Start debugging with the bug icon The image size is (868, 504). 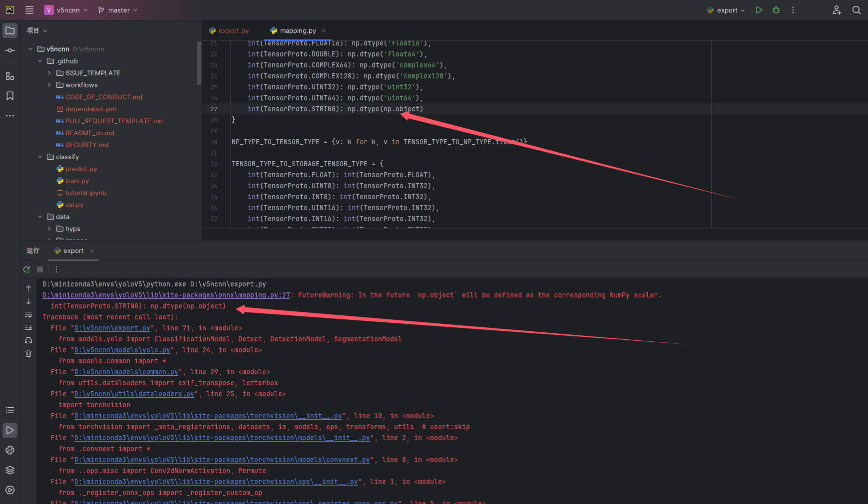click(x=776, y=10)
